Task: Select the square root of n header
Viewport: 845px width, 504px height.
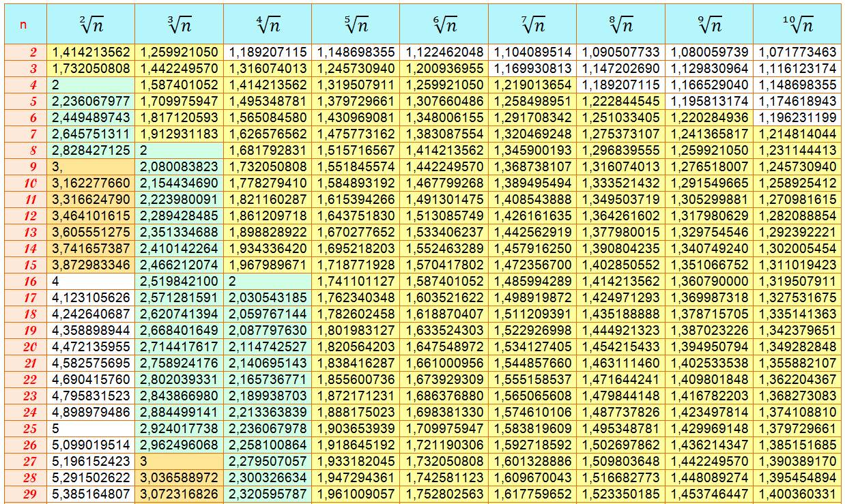Action: tap(91, 25)
